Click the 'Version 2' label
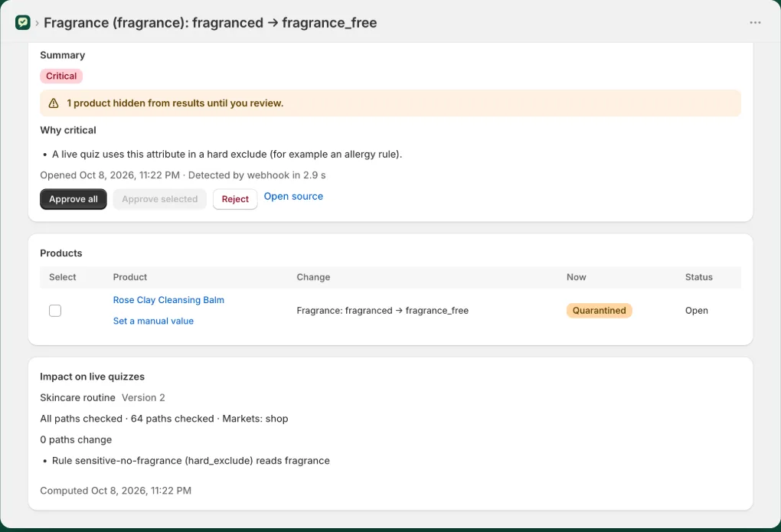Screen dimensions: 781x532 [x=143, y=397]
